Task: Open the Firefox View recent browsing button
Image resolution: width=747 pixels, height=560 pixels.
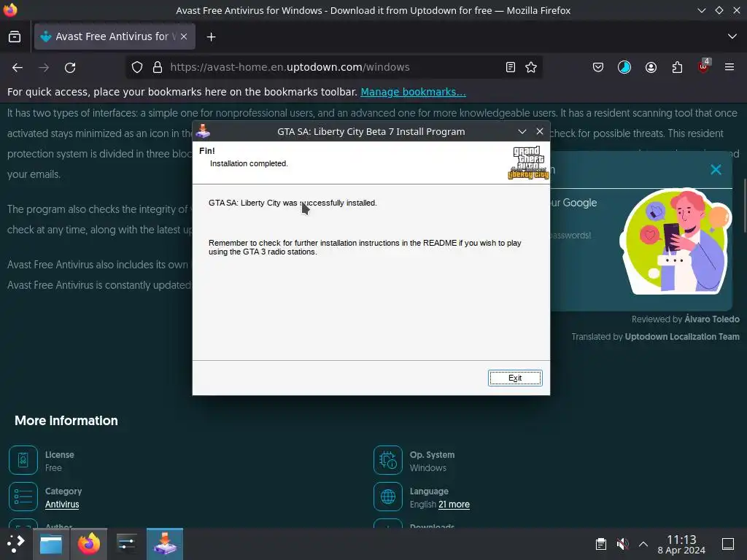Action: [x=15, y=36]
